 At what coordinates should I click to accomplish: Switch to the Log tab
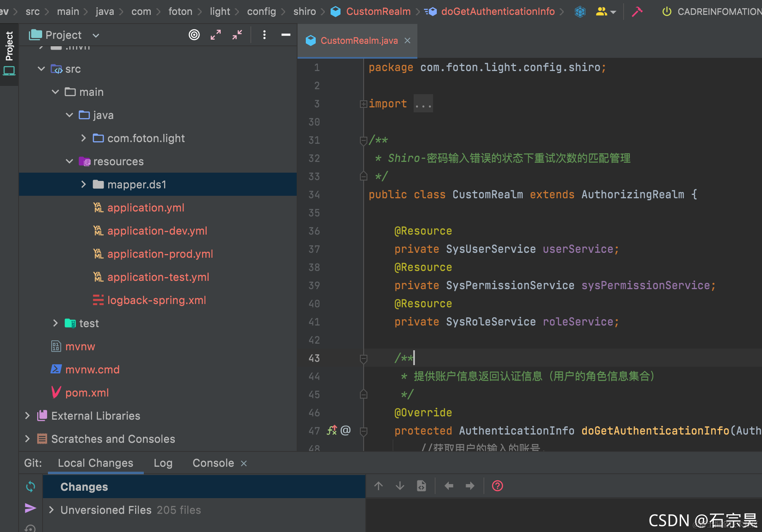click(x=163, y=463)
